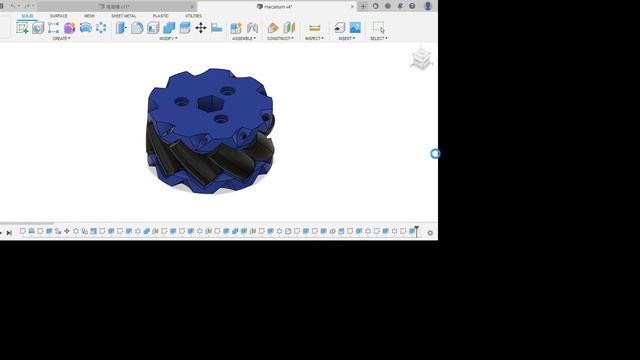Select the Press Pull tool
The width and height of the screenshot is (640, 360).
pyautogui.click(x=121, y=28)
